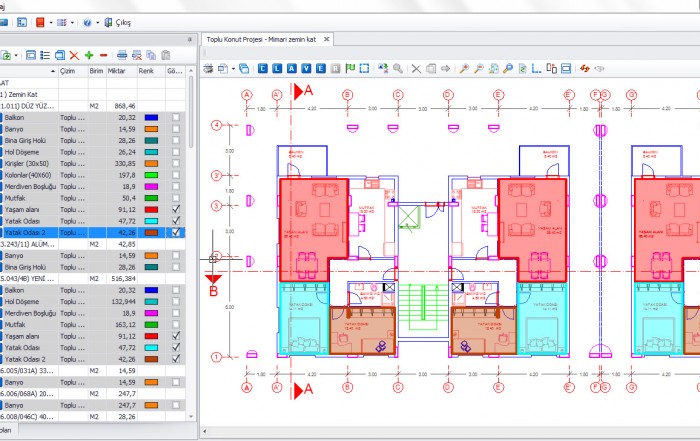Check the Balkon row checkbox
700x441 pixels.
(x=176, y=117)
